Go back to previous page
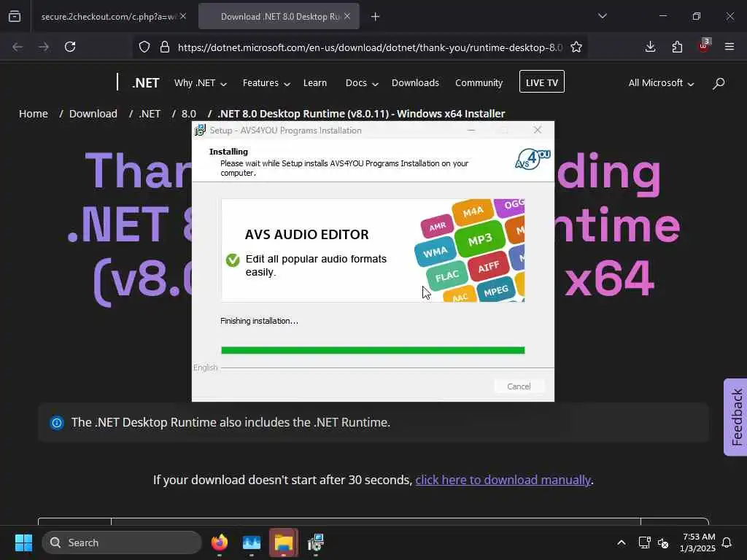747x560 pixels. [x=18, y=47]
